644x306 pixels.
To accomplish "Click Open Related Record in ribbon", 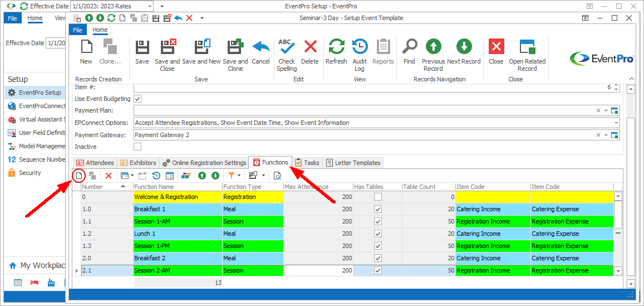I will pos(527,55).
